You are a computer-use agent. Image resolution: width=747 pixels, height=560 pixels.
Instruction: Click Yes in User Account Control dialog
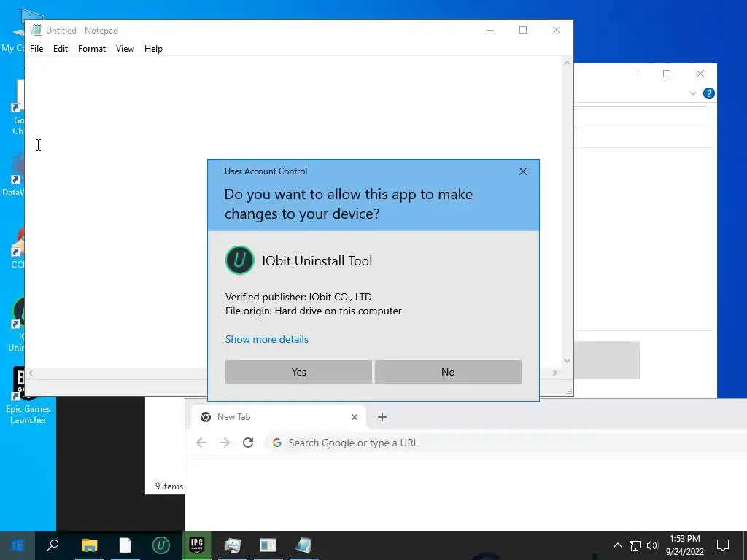point(298,372)
